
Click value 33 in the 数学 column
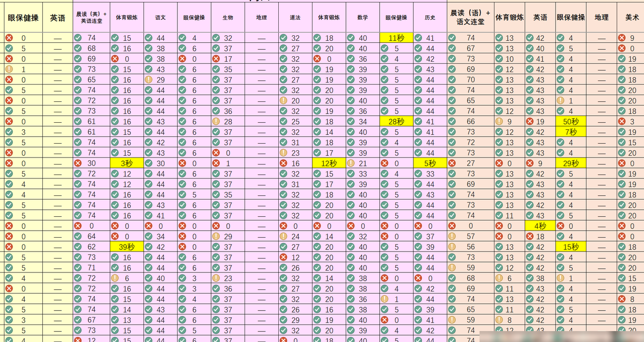coord(363,173)
